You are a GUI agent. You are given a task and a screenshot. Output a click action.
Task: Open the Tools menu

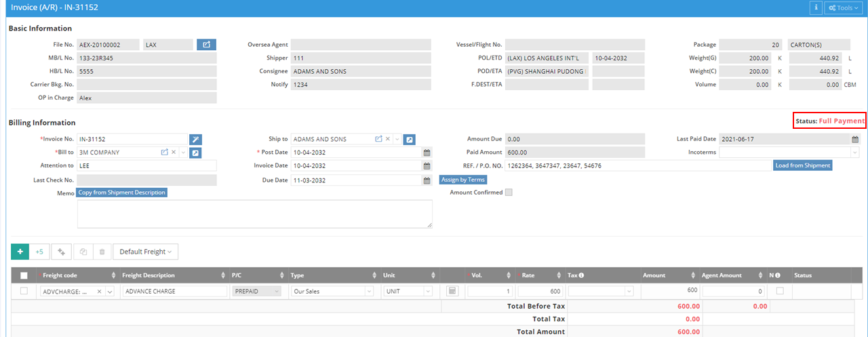(x=843, y=7)
